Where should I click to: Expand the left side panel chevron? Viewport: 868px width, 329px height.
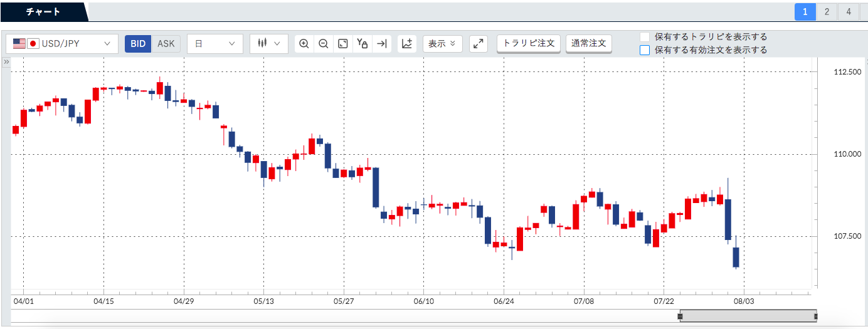click(x=6, y=63)
